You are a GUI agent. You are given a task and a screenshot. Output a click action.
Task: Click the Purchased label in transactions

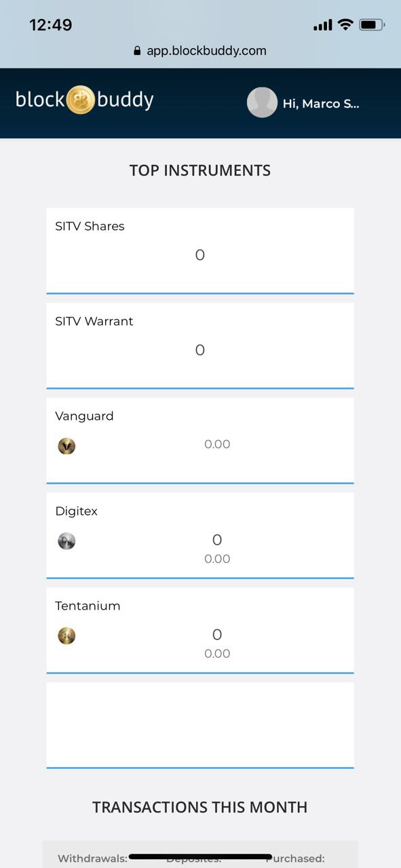(295, 859)
